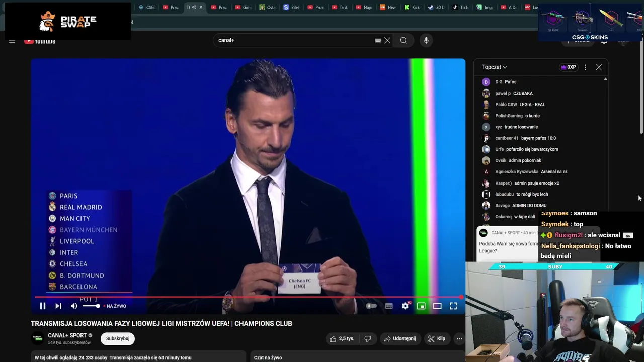Switch to the Gim browser tab
Viewport: 644px width, 362px height.
[243, 7]
